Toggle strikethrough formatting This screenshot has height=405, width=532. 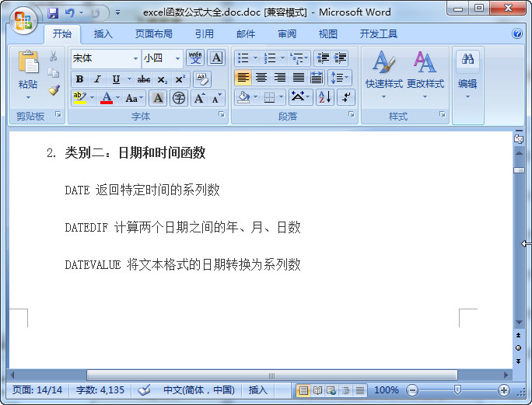tap(144, 79)
